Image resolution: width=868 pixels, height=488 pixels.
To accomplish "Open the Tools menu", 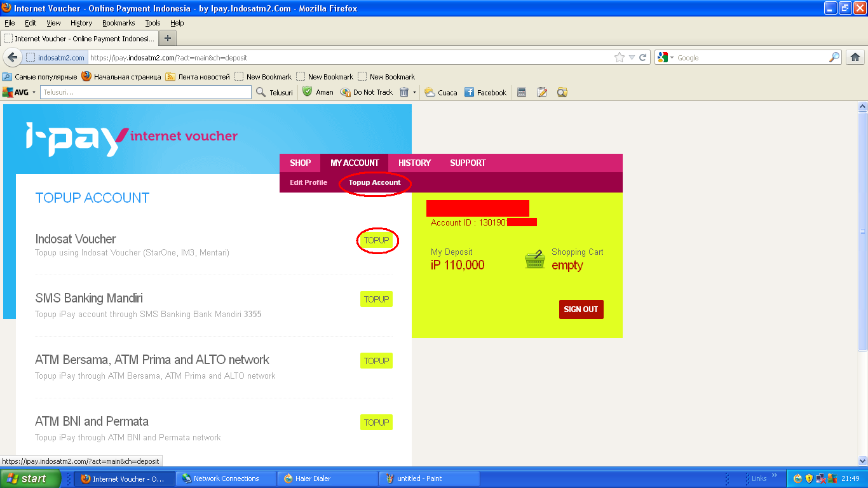I will [x=153, y=23].
